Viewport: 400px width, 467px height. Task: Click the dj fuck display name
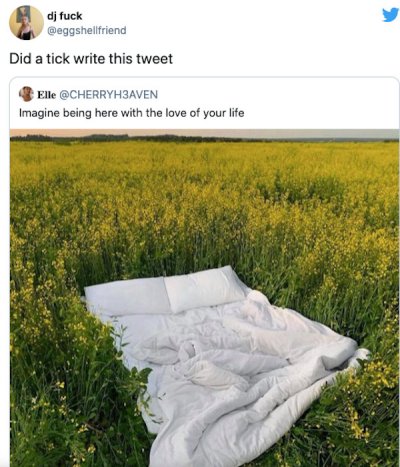[65, 15]
